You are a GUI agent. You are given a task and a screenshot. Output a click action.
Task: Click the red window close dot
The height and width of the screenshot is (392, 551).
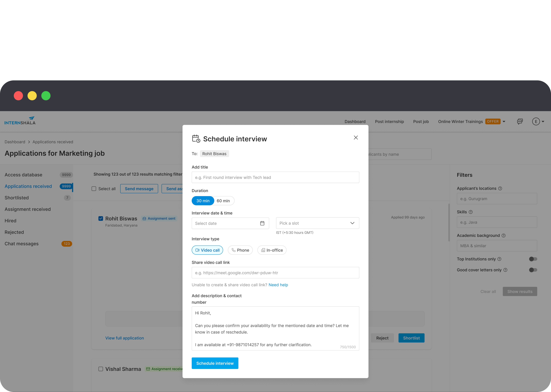18,96
